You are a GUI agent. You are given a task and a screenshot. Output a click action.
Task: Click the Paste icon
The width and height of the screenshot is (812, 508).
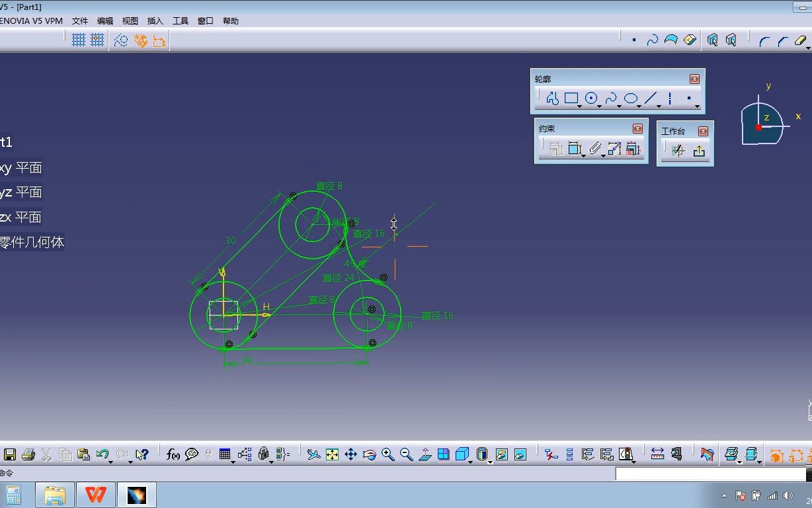pos(83,454)
